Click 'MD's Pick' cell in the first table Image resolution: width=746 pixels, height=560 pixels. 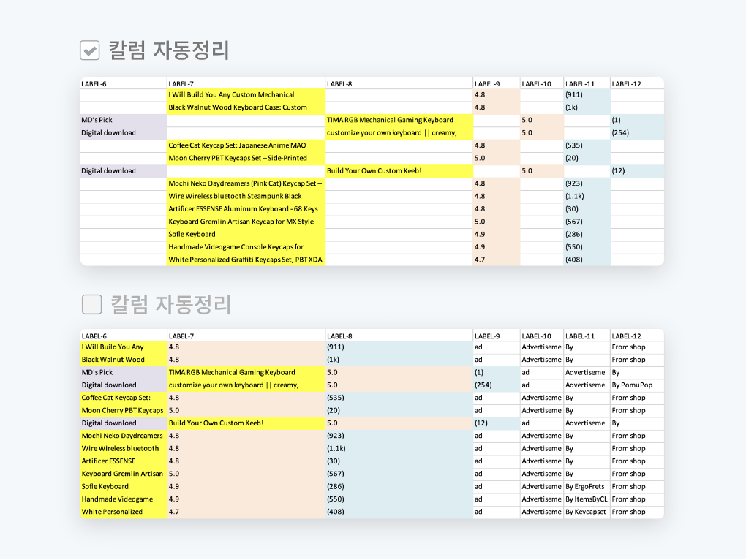pyautogui.click(x=124, y=121)
